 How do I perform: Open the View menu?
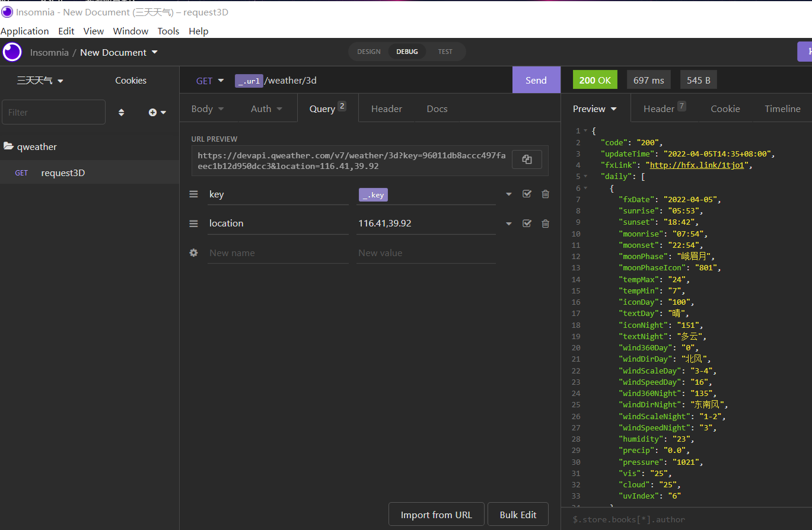pyautogui.click(x=94, y=31)
